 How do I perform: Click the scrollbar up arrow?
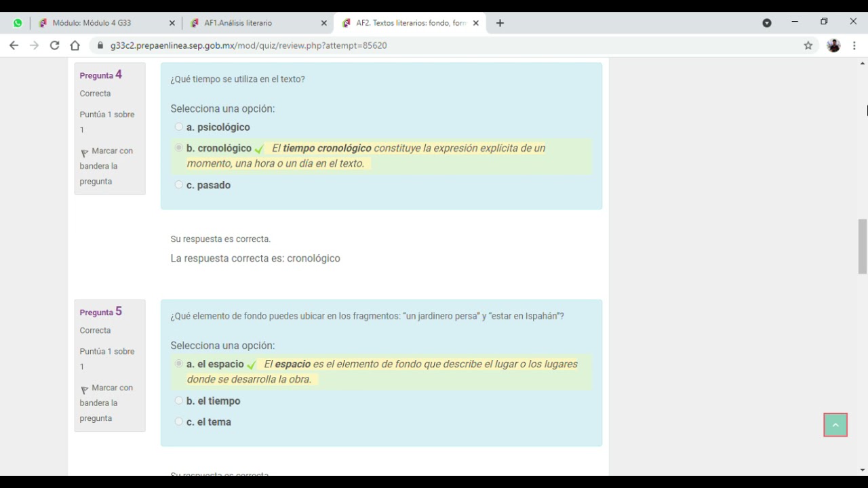[x=863, y=63]
